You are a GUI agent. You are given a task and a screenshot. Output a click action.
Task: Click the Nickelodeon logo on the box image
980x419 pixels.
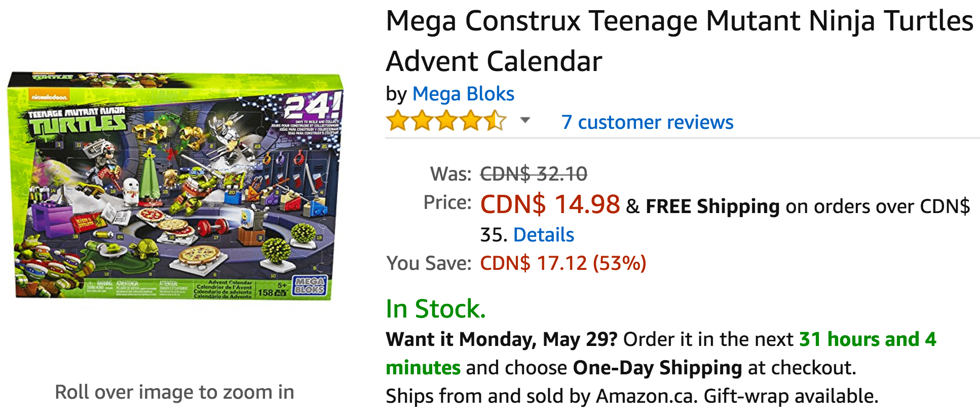click(x=49, y=96)
